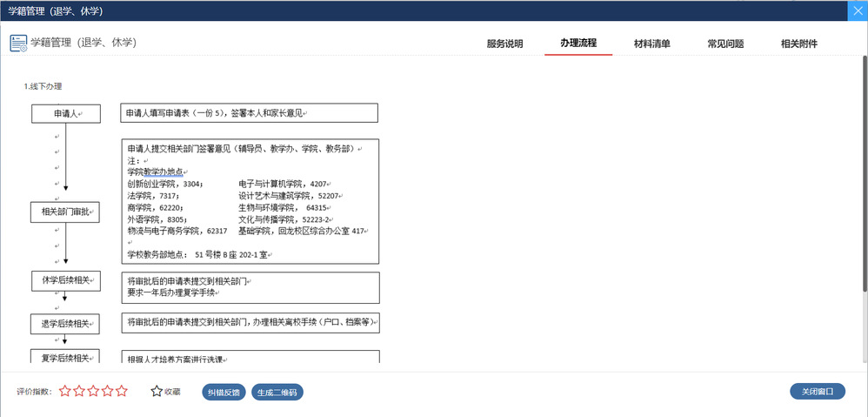Click the 学籍管理 document icon in header

[18, 43]
